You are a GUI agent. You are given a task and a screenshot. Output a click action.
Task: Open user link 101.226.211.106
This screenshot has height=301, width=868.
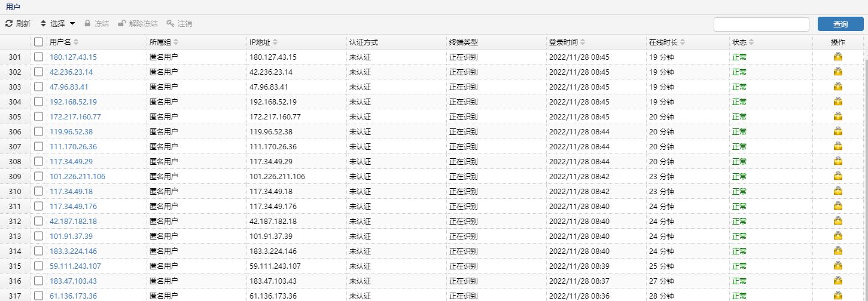tap(77, 177)
